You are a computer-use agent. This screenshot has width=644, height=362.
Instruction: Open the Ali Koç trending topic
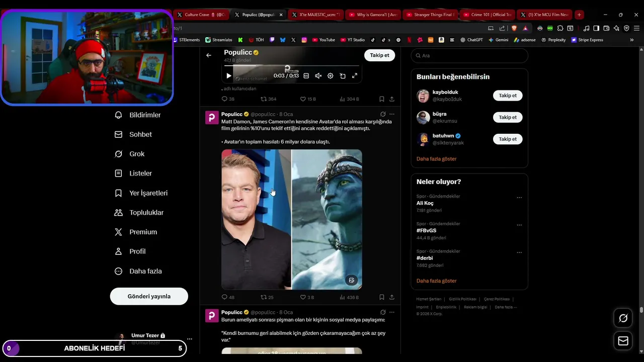click(x=425, y=203)
